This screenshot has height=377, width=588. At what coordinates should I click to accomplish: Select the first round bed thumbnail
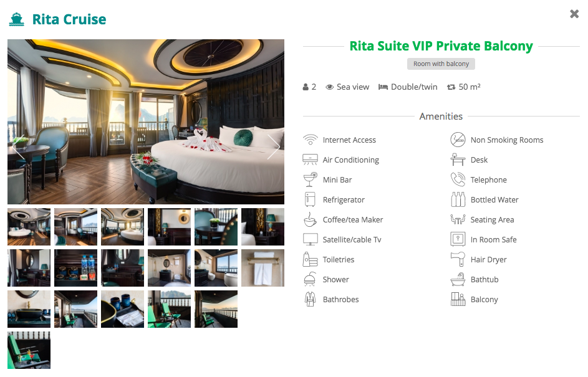[29, 227]
